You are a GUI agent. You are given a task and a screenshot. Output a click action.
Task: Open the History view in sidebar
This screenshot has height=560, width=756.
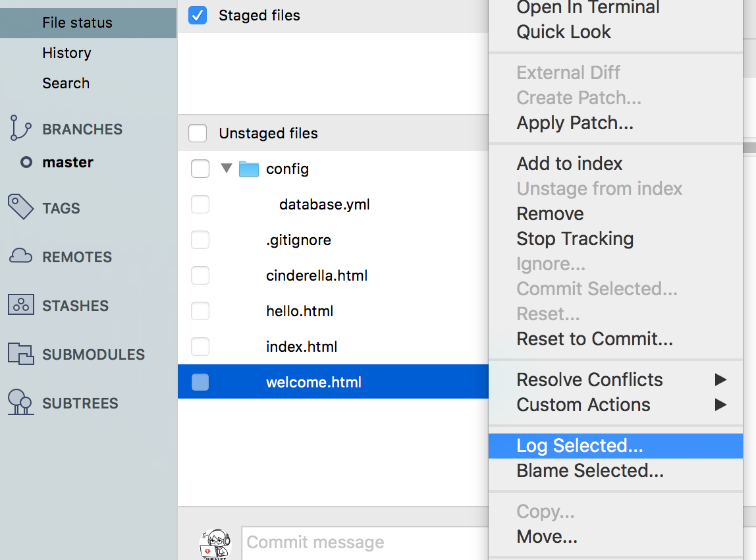point(67,53)
